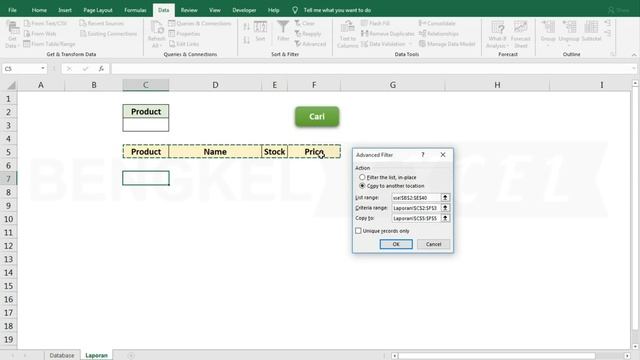Click the Select All corner triangle
This screenshot has width=640, height=360.
coord(11,85)
